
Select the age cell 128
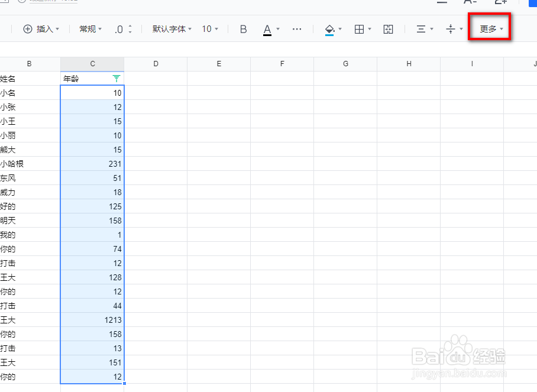(92, 278)
